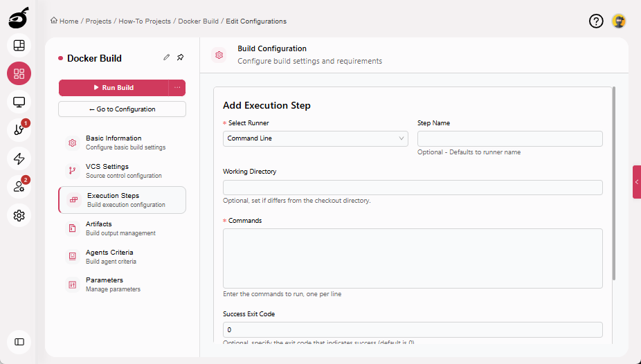The width and height of the screenshot is (641, 364).
Task: Click the help question mark icon
Action: coord(596,21)
